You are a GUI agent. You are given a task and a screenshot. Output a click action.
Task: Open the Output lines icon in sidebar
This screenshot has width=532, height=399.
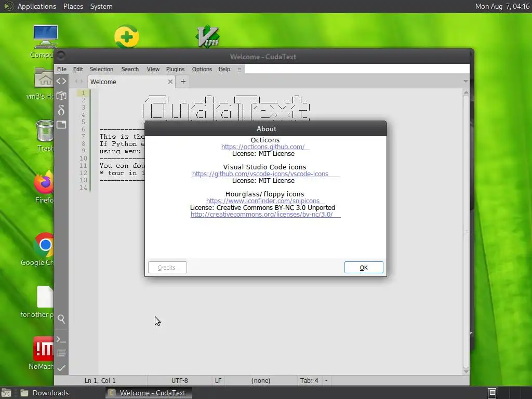pyautogui.click(x=61, y=353)
